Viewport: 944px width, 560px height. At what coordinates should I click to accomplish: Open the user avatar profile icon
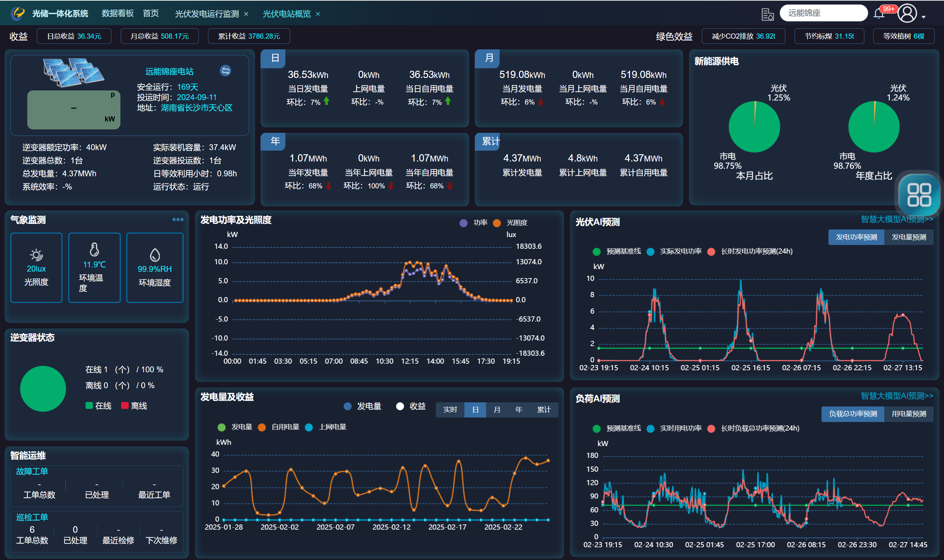(x=907, y=13)
